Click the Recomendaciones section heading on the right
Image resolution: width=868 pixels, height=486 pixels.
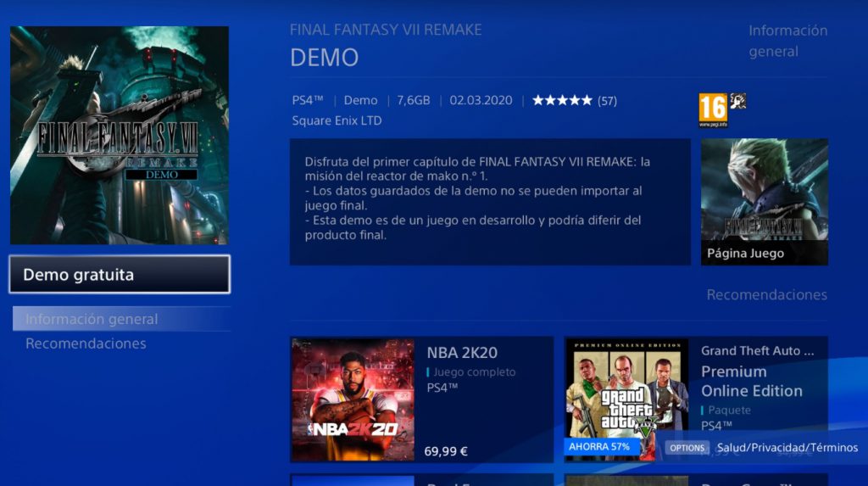766,295
